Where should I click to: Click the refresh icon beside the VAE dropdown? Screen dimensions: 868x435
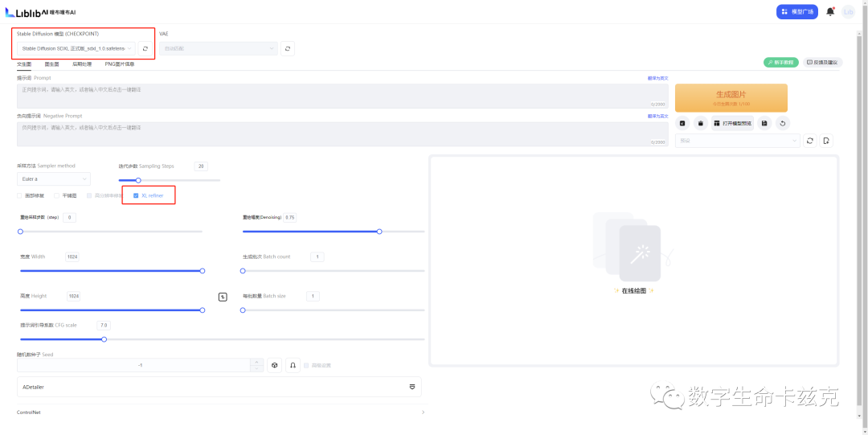coord(287,49)
